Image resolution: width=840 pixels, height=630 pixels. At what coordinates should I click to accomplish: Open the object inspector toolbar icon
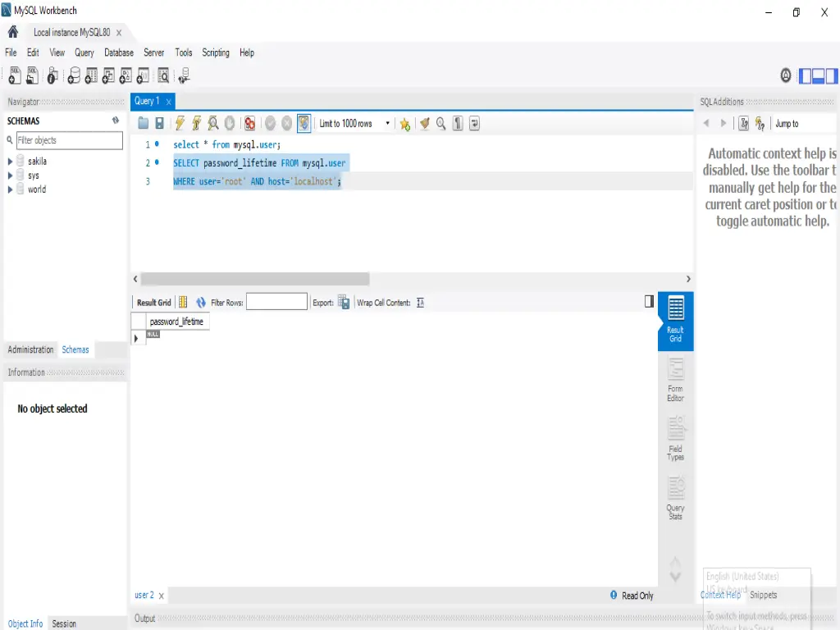point(52,75)
